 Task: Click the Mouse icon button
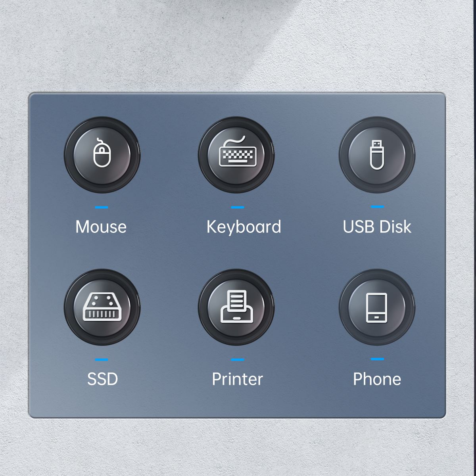point(102,155)
